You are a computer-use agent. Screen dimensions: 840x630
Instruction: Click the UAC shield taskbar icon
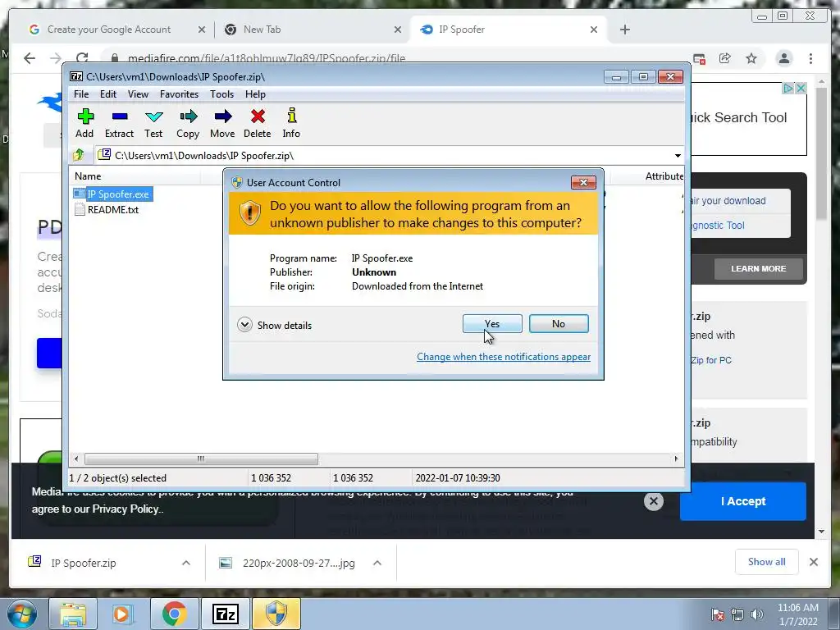276,614
